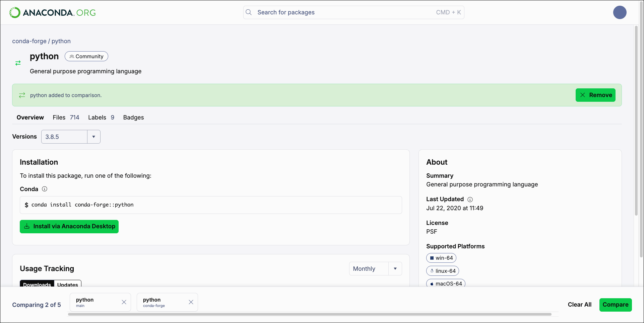Image resolution: width=644 pixels, height=323 pixels.
Task: Remove python main from comparison bar
Action: click(124, 302)
